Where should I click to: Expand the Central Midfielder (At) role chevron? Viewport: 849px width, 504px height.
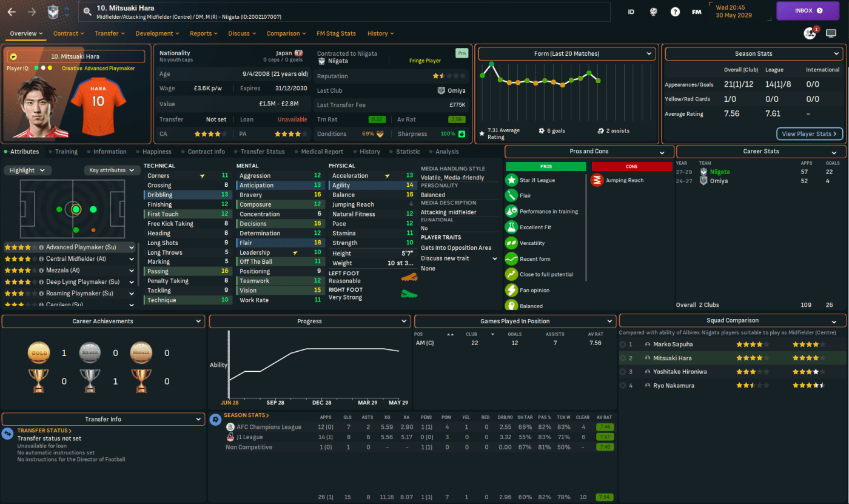[132, 259]
